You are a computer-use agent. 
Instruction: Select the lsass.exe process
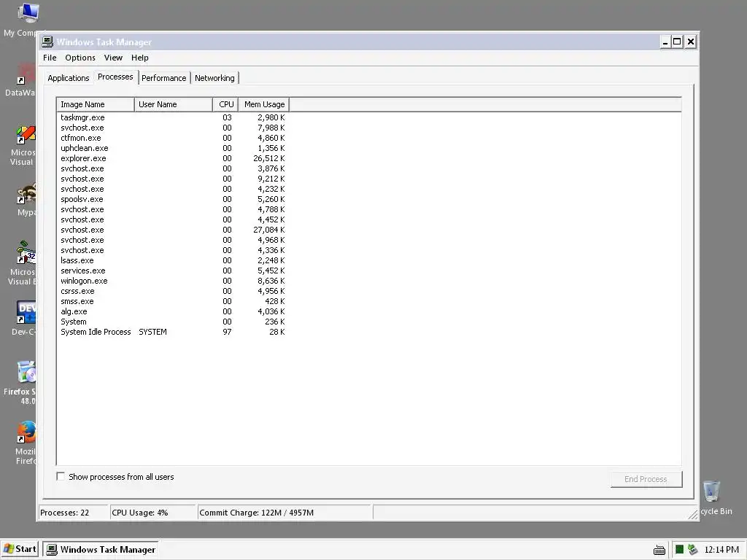tap(172, 260)
